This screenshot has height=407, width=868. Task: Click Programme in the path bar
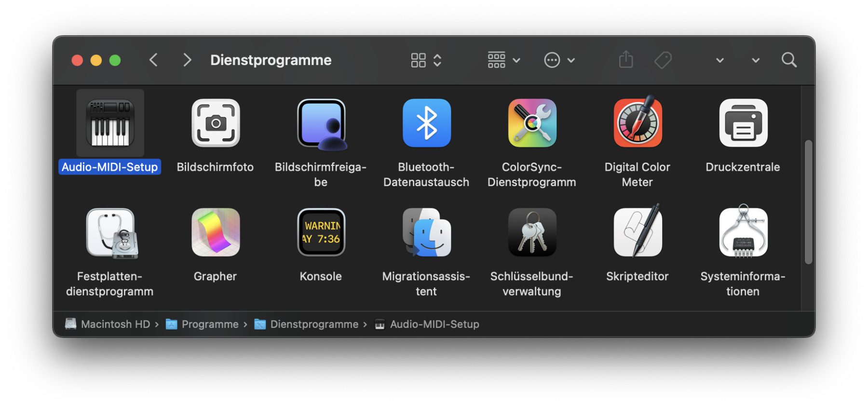pyautogui.click(x=209, y=325)
